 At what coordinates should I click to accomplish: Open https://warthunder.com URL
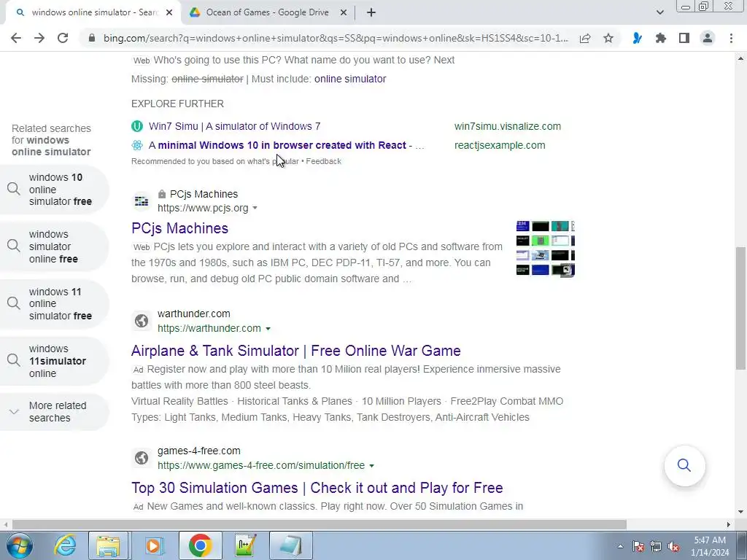(x=209, y=329)
